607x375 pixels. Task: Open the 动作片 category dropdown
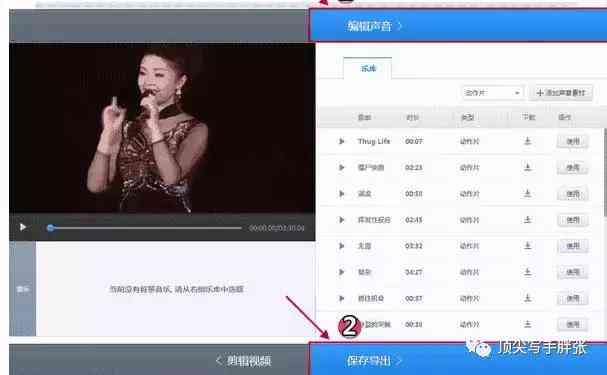[492, 93]
